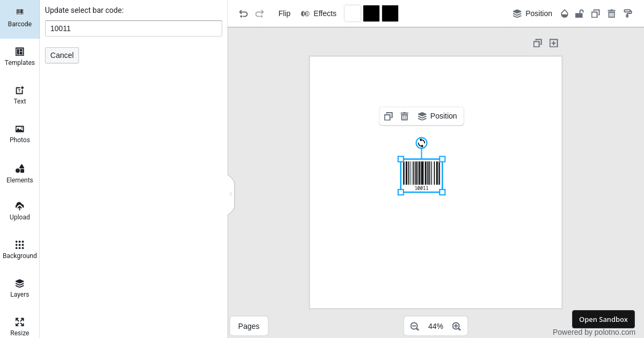Open the Upload panel

point(19,211)
